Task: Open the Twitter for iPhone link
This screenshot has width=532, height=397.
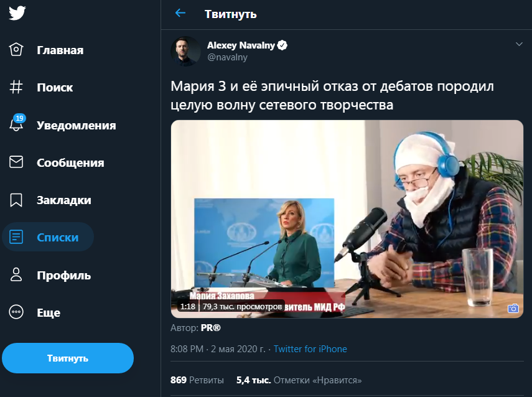Action: click(x=310, y=349)
